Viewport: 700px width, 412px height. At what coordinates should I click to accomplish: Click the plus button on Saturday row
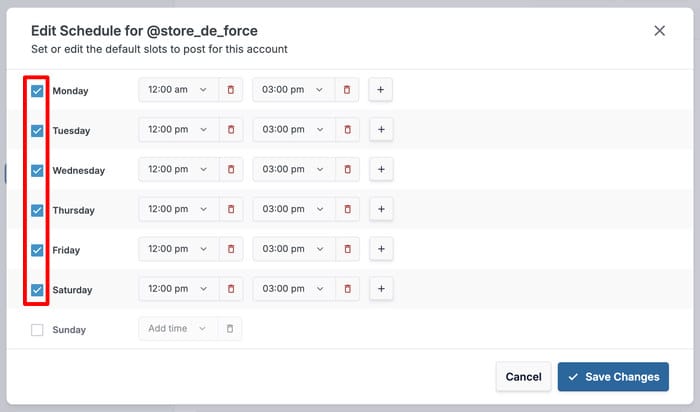coord(381,290)
